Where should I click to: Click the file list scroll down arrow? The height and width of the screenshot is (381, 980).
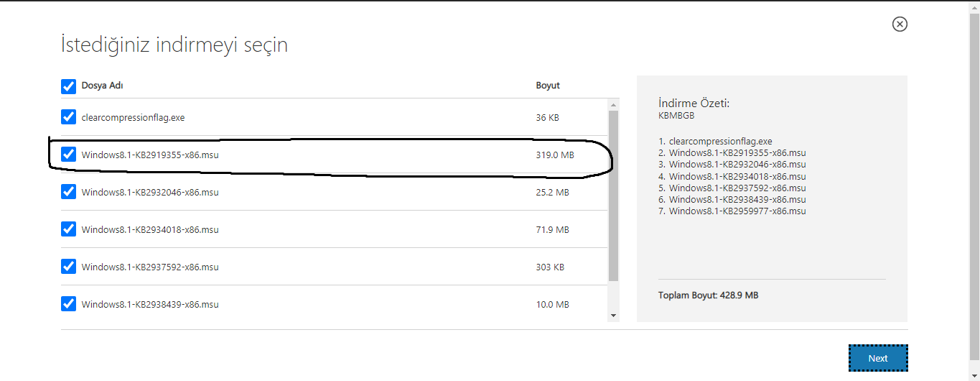pos(613,315)
